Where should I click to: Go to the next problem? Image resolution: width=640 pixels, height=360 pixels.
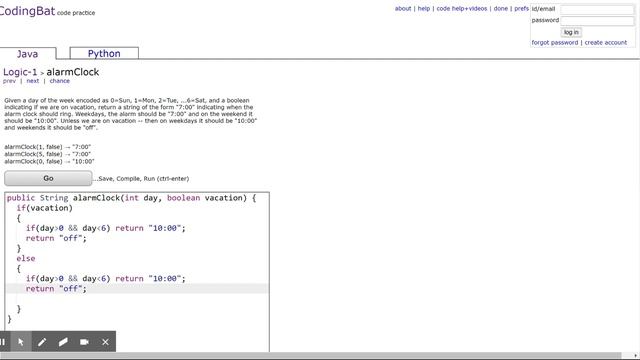point(33,81)
